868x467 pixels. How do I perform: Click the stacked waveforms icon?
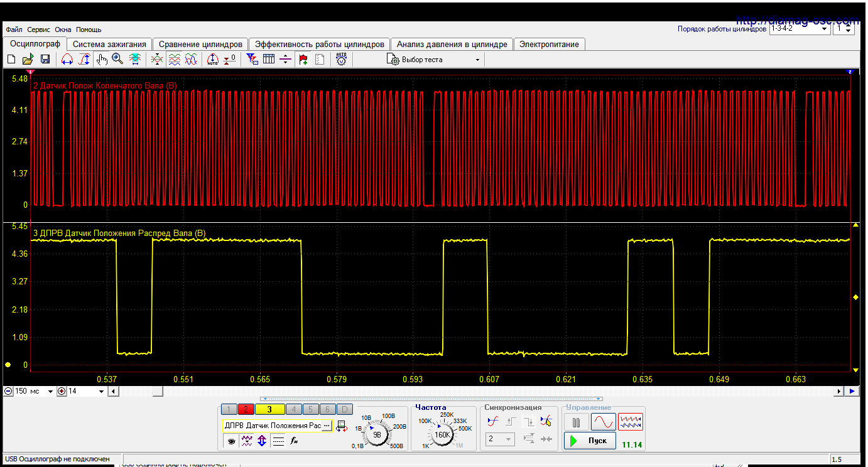pos(174,59)
